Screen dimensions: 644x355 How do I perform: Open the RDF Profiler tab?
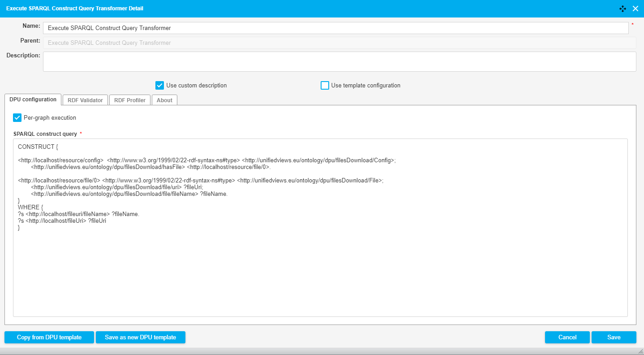pyautogui.click(x=129, y=100)
